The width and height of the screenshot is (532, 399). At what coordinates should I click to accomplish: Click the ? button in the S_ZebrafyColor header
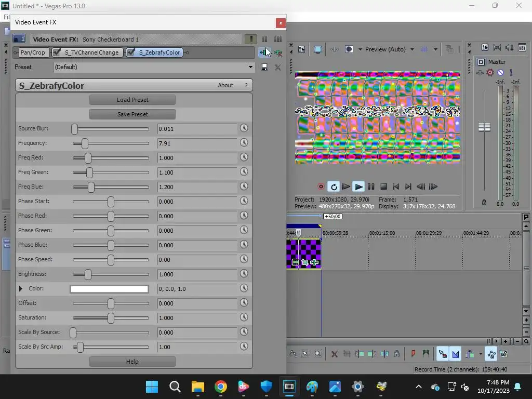[246, 86]
